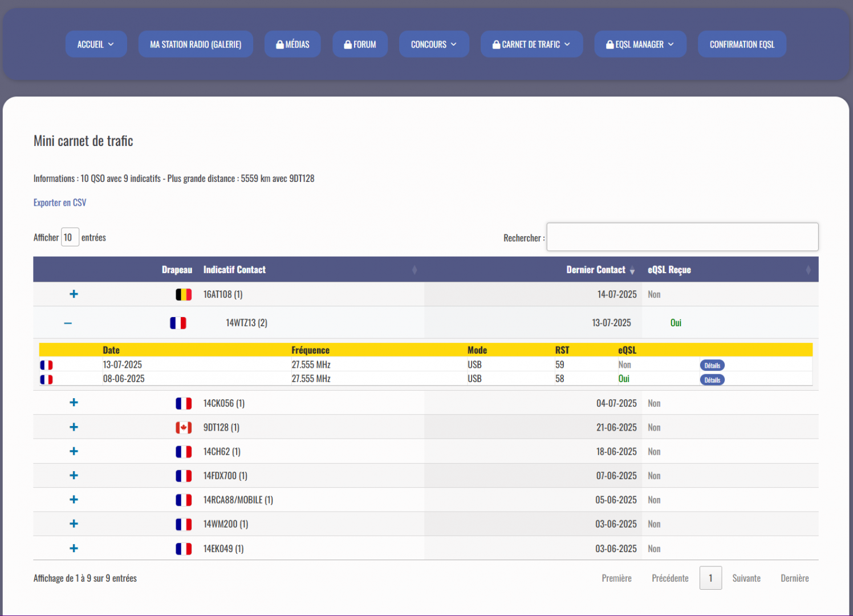Screen dimensions: 853x616
Task: Click the sort arrows on eQSL Reçue column
Action: pyautogui.click(x=808, y=270)
